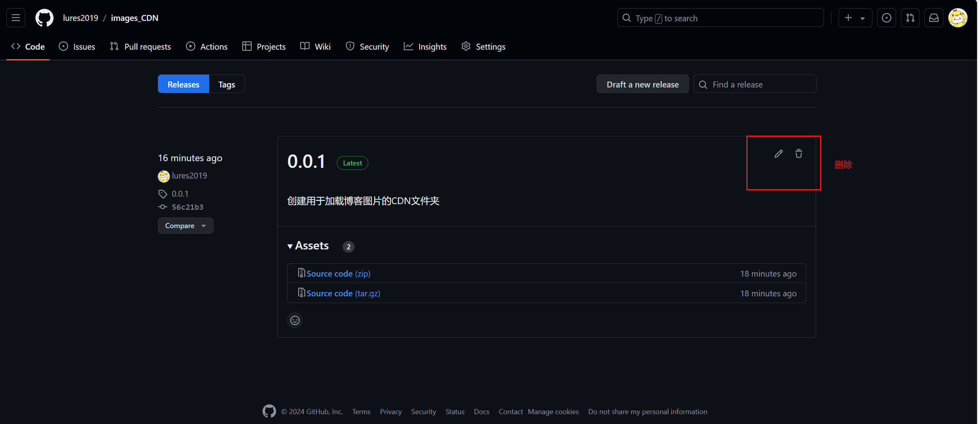Click tar.gz asset '18 minutes ago' timestamp
The height and width of the screenshot is (424, 980).
pyautogui.click(x=768, y=293)
